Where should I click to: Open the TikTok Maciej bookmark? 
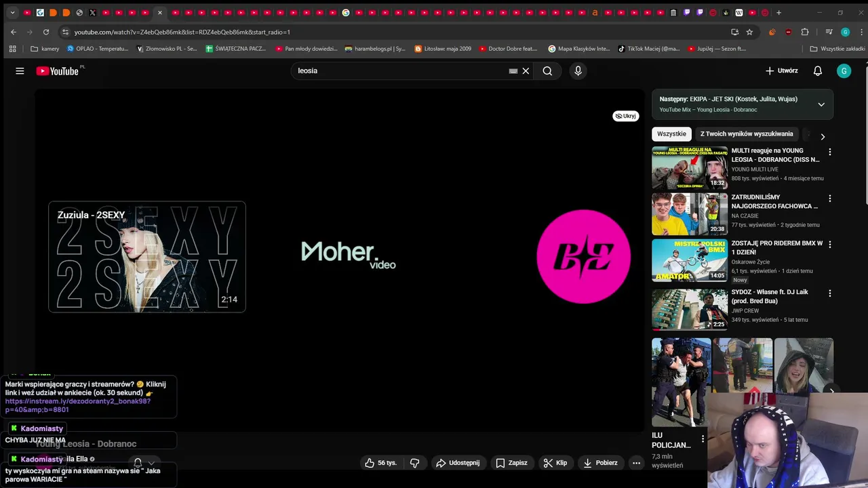[649, 49]
